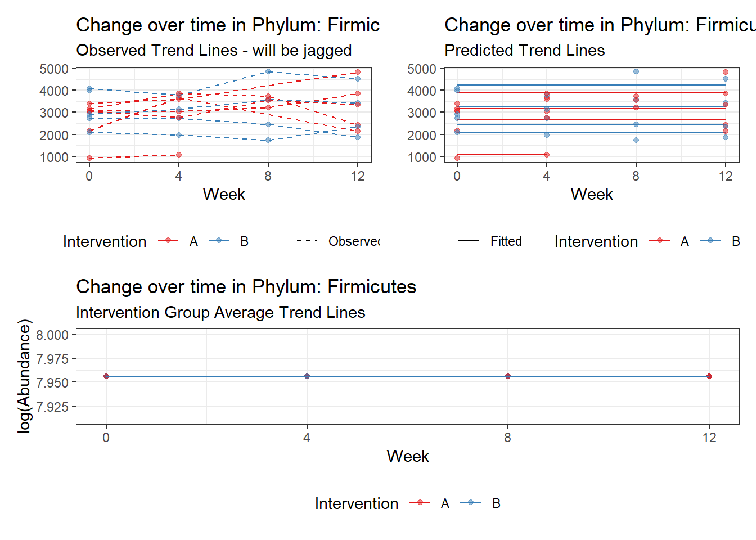Click the Week 4 point in the Group Average plot
The image size is (756, 540).
[x=307, y=376]
